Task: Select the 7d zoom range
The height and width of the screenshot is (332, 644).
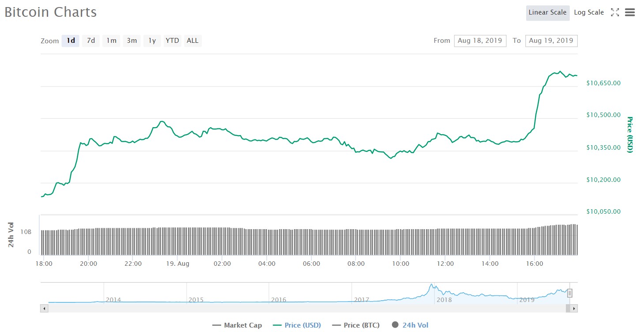Action: pyautogui.click(x=91, y=41)
